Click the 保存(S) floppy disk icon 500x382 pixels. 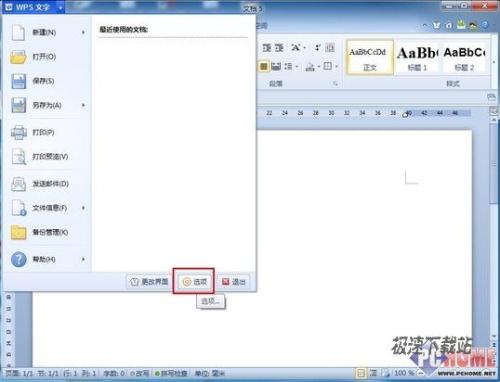(x=18, y=81)
